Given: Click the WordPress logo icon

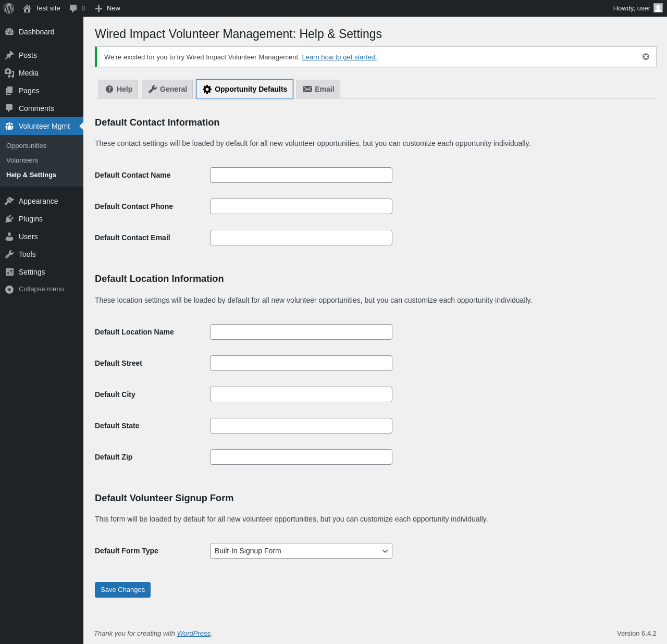Looking at the screenshot, I should click(9, 8).
